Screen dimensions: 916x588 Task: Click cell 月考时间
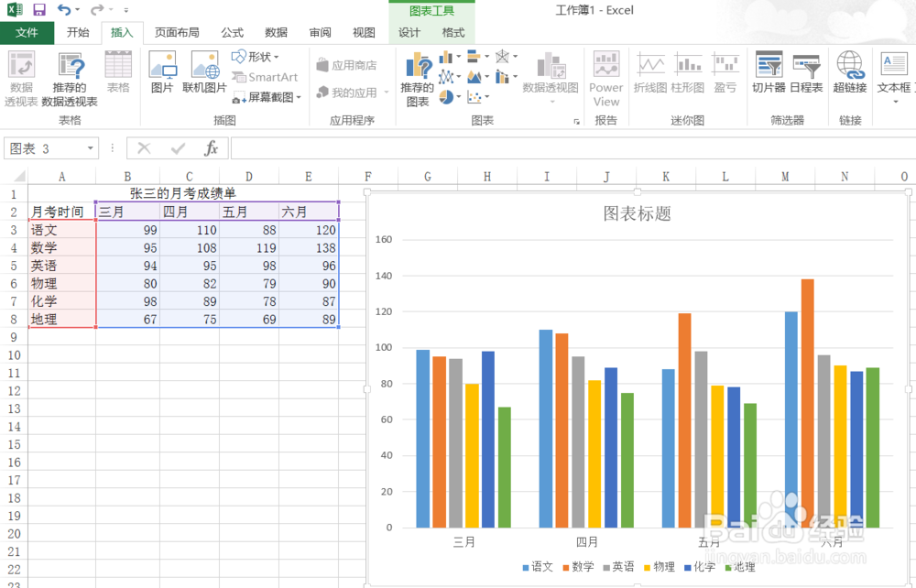click(x=62, y=212)
